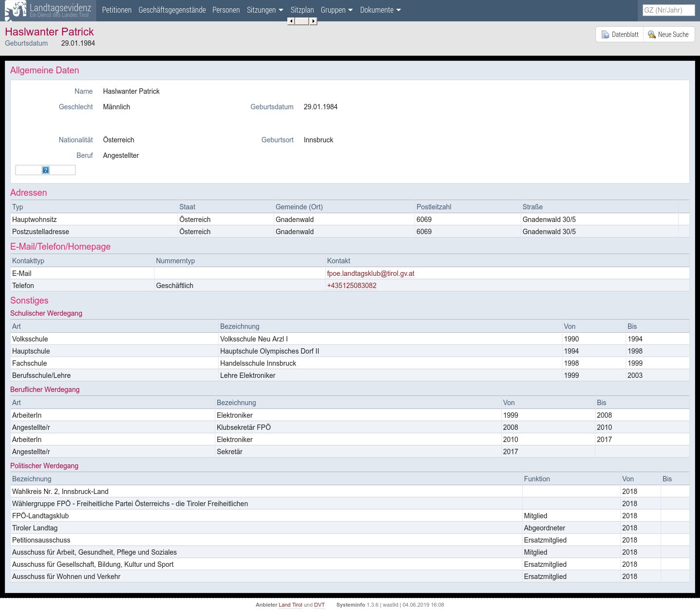Click the GZ (Nr/Jahr) search field

[x=668, y=10]
